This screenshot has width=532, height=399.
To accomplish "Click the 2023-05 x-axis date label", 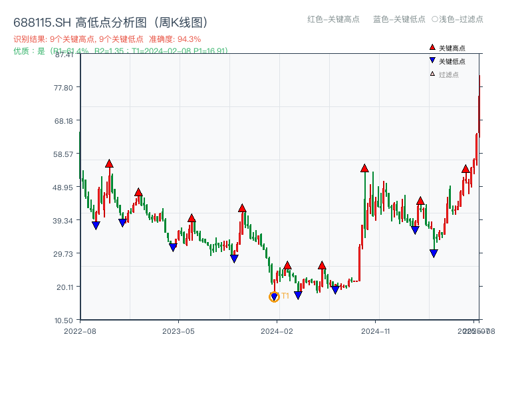I will click(x=178, y=331).
